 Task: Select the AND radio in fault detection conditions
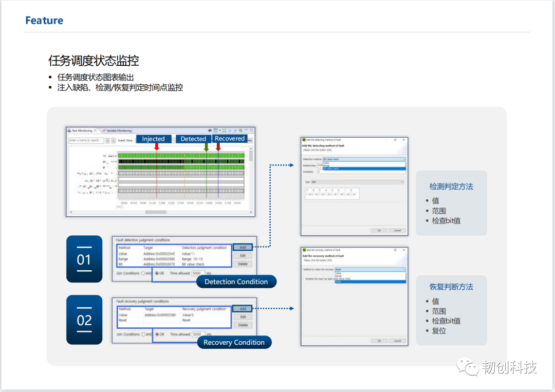(143, 272)
